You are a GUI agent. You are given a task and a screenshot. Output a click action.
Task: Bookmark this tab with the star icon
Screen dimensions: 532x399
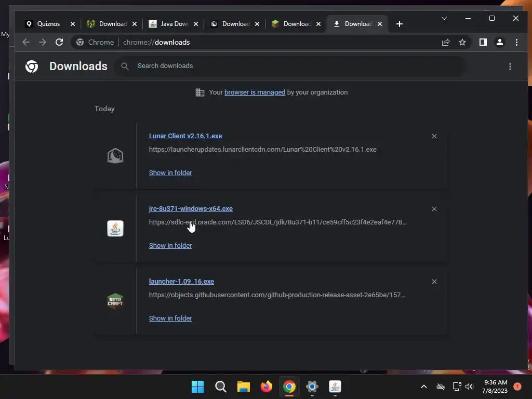462,42
